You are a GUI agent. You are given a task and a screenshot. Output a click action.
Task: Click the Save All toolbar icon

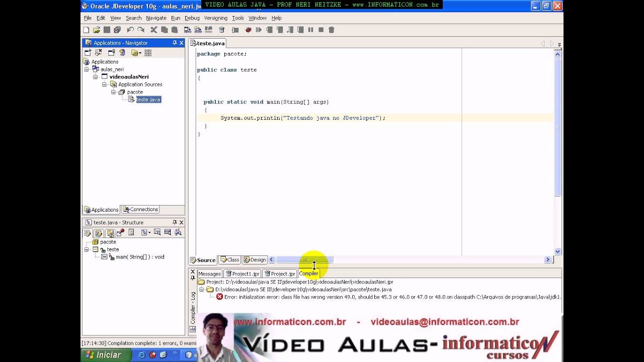tap(117, 30)
